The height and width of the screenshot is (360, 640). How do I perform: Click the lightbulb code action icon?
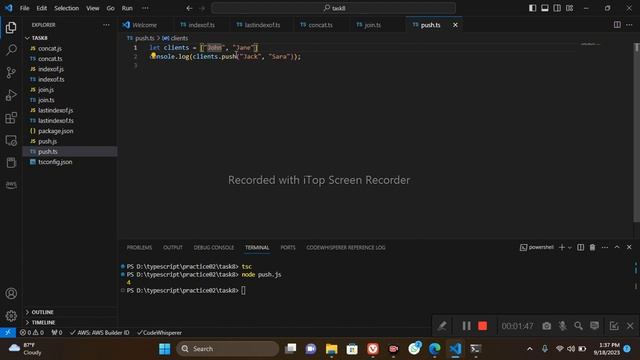coord(153,56)
